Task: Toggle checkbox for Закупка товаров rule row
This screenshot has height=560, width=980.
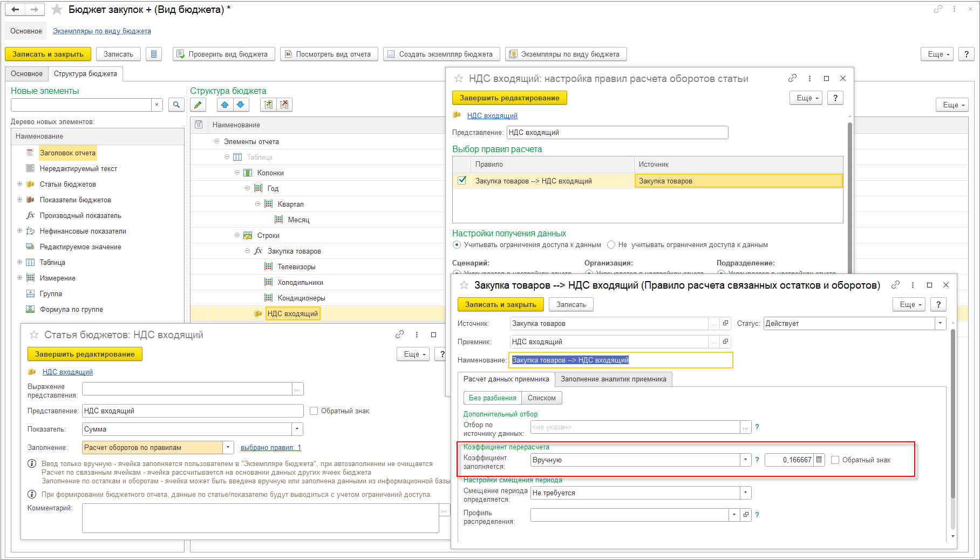Action: tap(462, 181)
